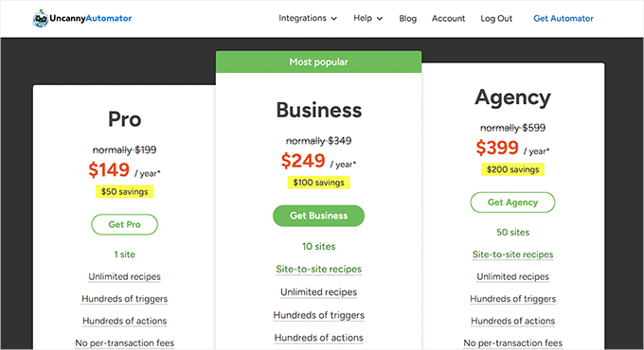Click the Most popular banner

pos(319,61)
